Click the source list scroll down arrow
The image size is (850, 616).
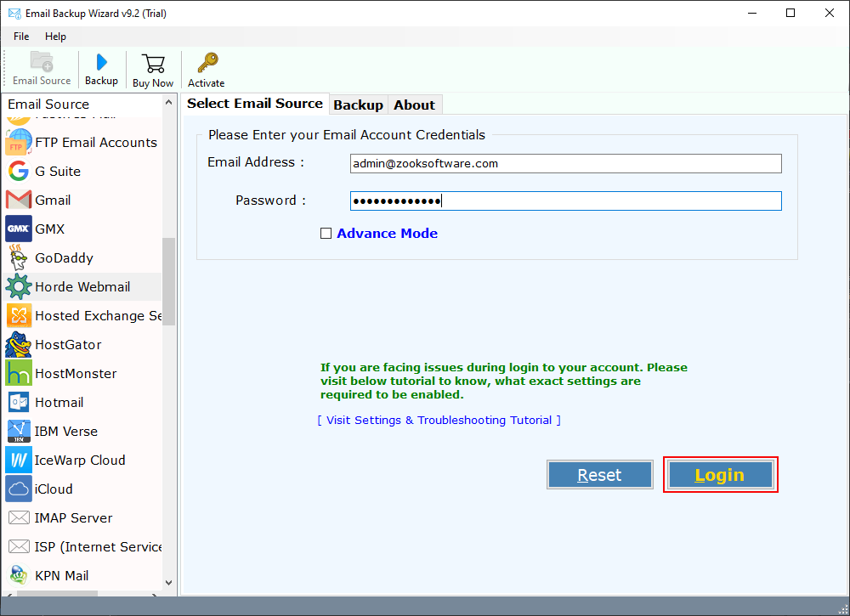click(168, 583)
